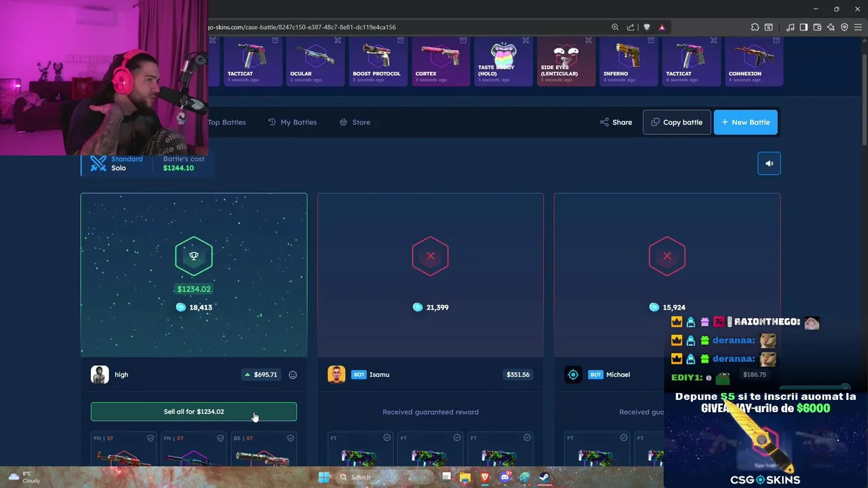Click the 18,413 coin amount

coord(194,308)
